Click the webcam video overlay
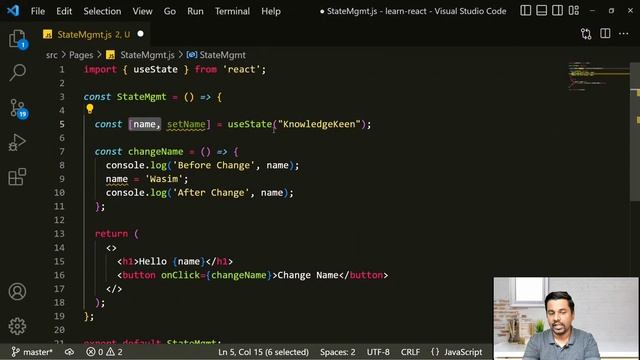 click(x=566, y=318)
